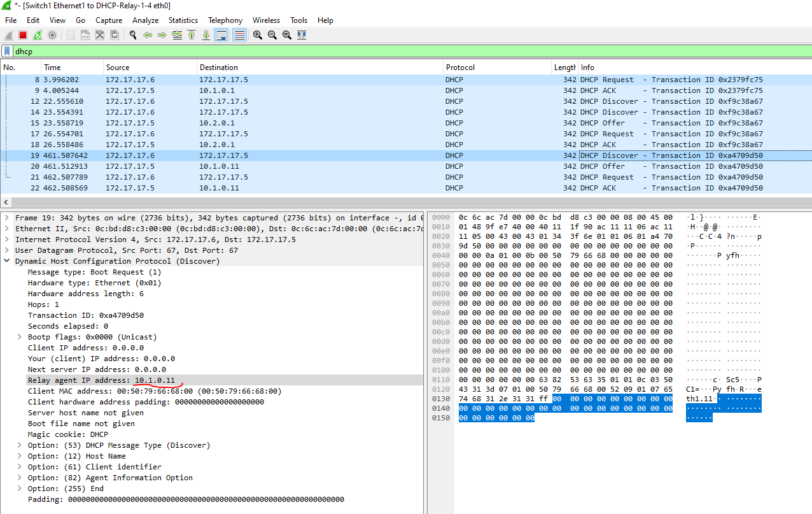Toggle auto-scroll during live capture
Viewport: 812px width, 514px height.
[x=221, y=36]
